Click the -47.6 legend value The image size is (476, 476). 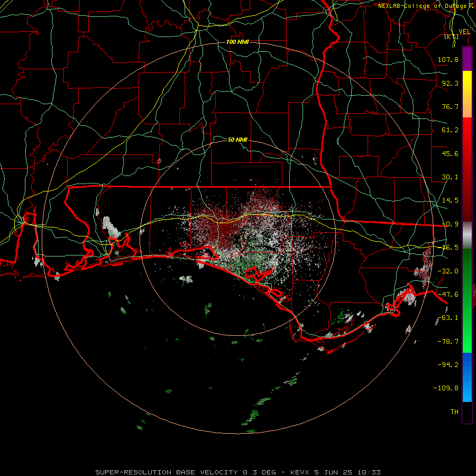point(448,295)
